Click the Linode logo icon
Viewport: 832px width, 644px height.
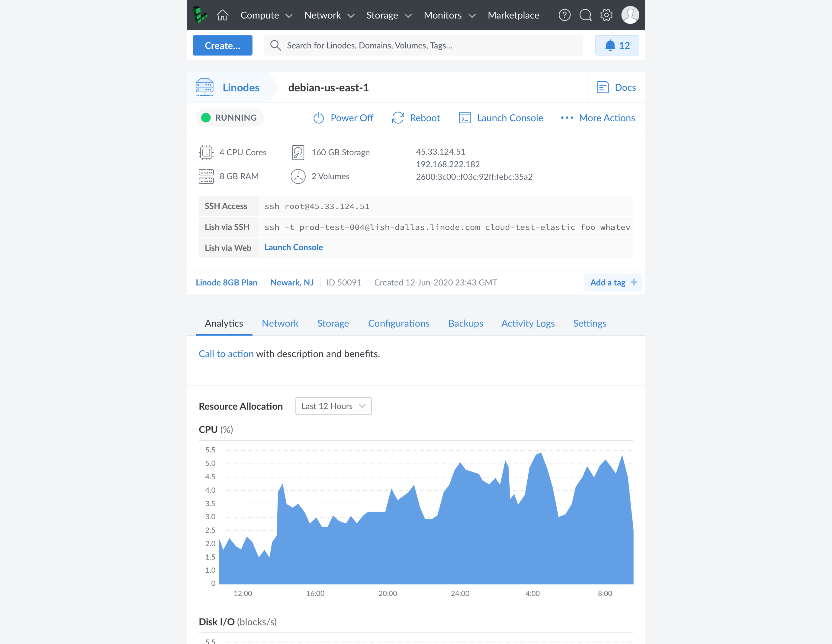coord(200,15)
